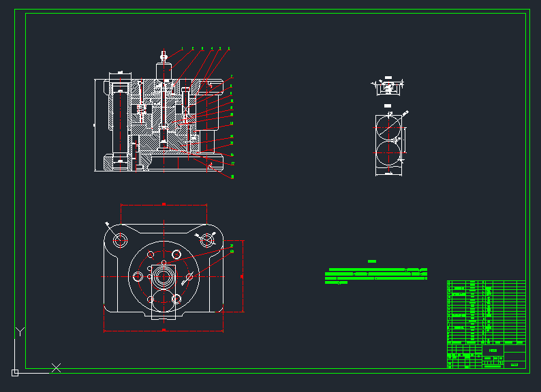Screen dimensions: 541x392
Task: Select the vertical dimension right of the plan view
Action: [242, 276]
